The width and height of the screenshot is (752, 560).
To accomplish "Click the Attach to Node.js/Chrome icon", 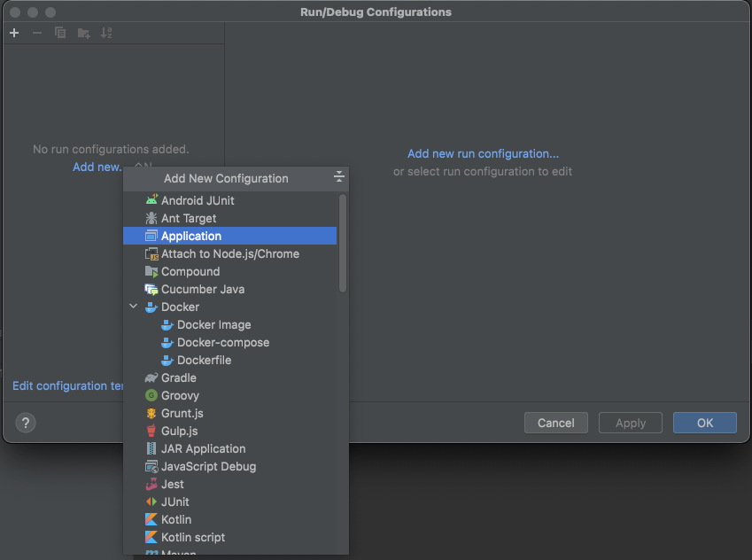I will (x=151, y=253).
